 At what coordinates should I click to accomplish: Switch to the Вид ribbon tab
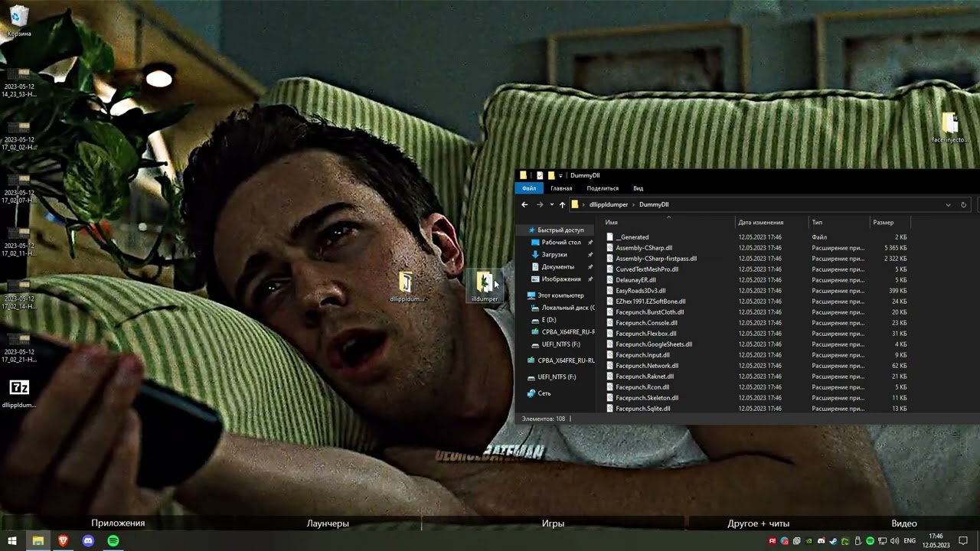638,188
